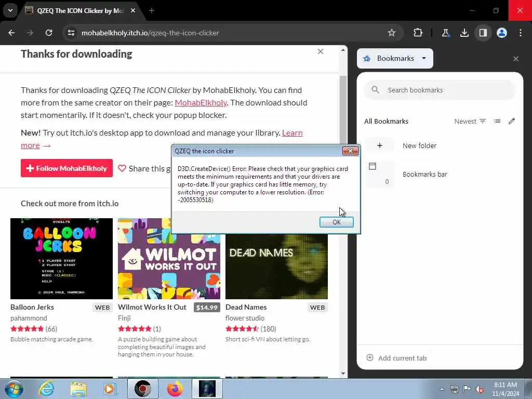Open a new browser tab
Image resolution: width=532 pixels, height=399 pixels.
coord(152,10)
